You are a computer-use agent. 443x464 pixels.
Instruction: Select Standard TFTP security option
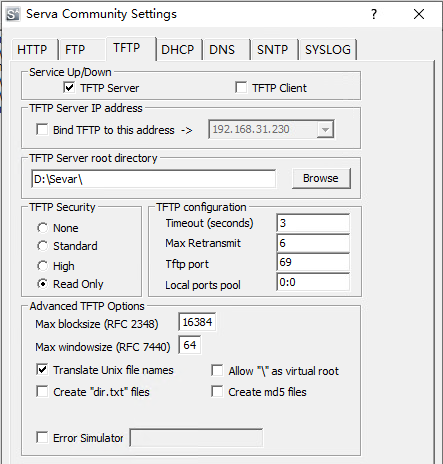pyautogui.click(x=42, y=246)
